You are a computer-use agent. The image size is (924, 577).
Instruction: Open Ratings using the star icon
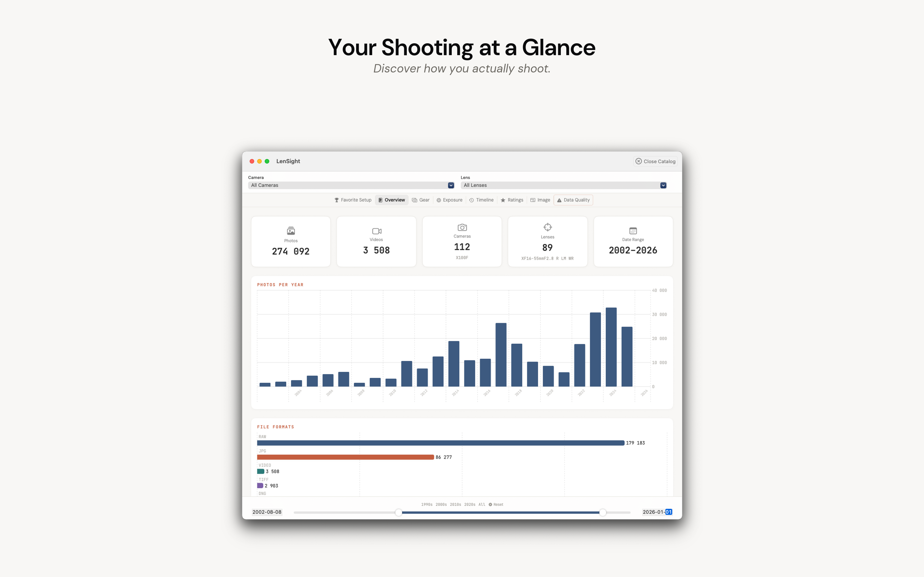[503, 200]
